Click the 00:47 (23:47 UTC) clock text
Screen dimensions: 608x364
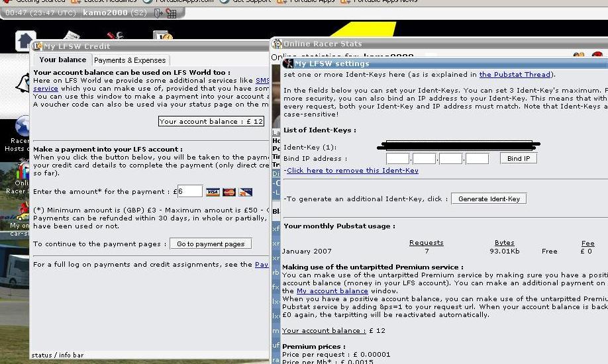[x=40, y=13]
